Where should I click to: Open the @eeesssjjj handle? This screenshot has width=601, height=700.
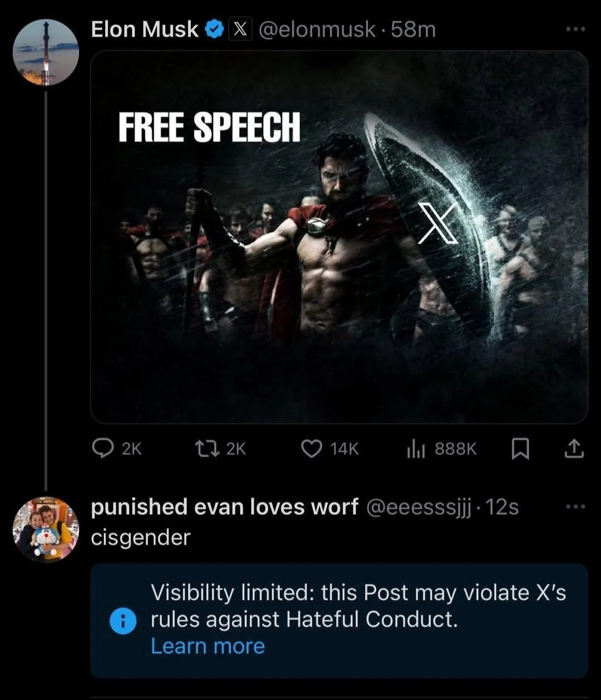(418, 507)
